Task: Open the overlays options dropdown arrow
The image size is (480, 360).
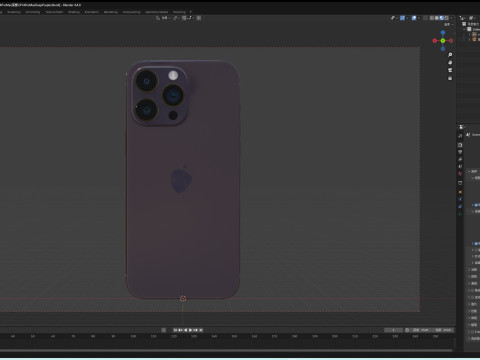Action: 418,18
